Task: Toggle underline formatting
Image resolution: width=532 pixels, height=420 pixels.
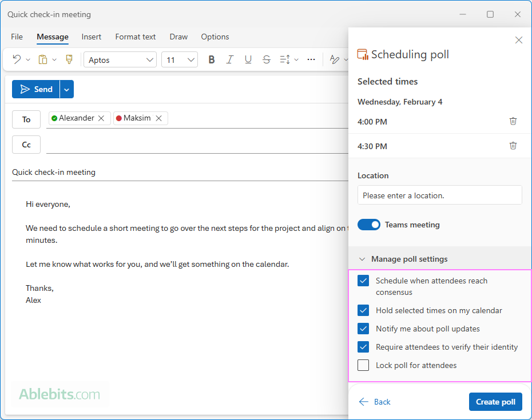Action: (x=248, y=59)
